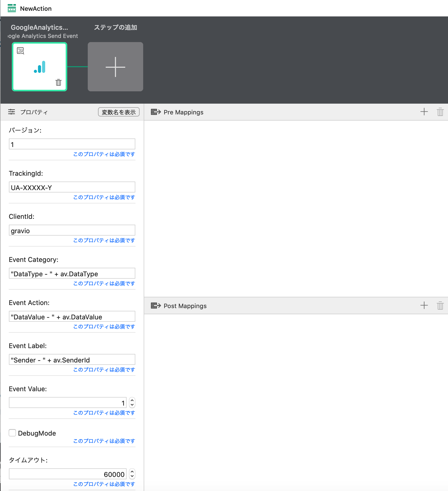Image resolution: width=448 pixels, height=491 pixels.
Task: Click このプロパティは必須です link under TrackingId
Action: [103, 197]
